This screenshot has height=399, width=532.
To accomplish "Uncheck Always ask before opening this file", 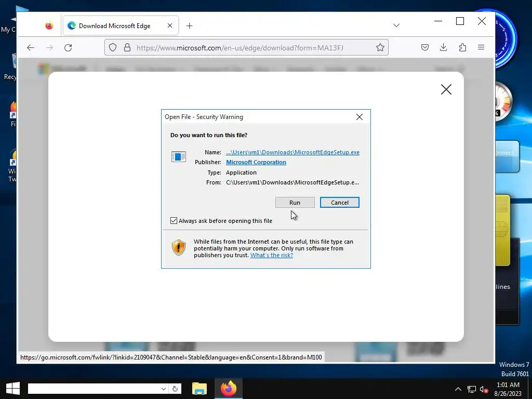I will coord(174,221).
